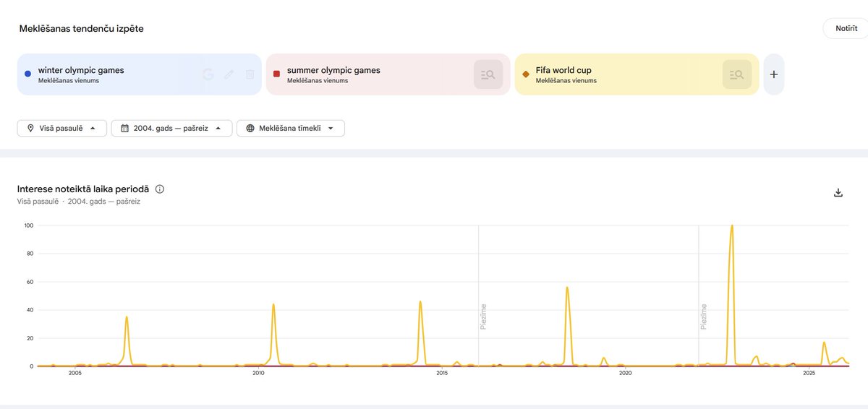Click the 60 label on the y-axis
Viewport: 868px width, 409px height.
[30, 282]
